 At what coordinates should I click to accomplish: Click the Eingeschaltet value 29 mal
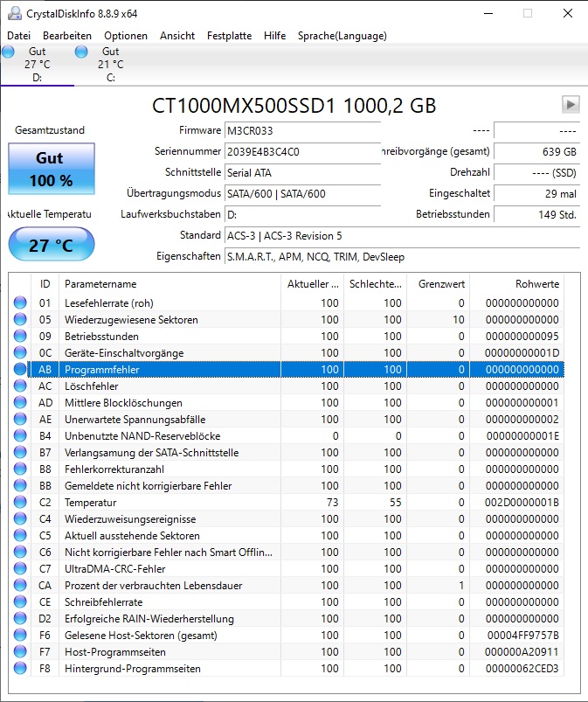click(537, 194)
